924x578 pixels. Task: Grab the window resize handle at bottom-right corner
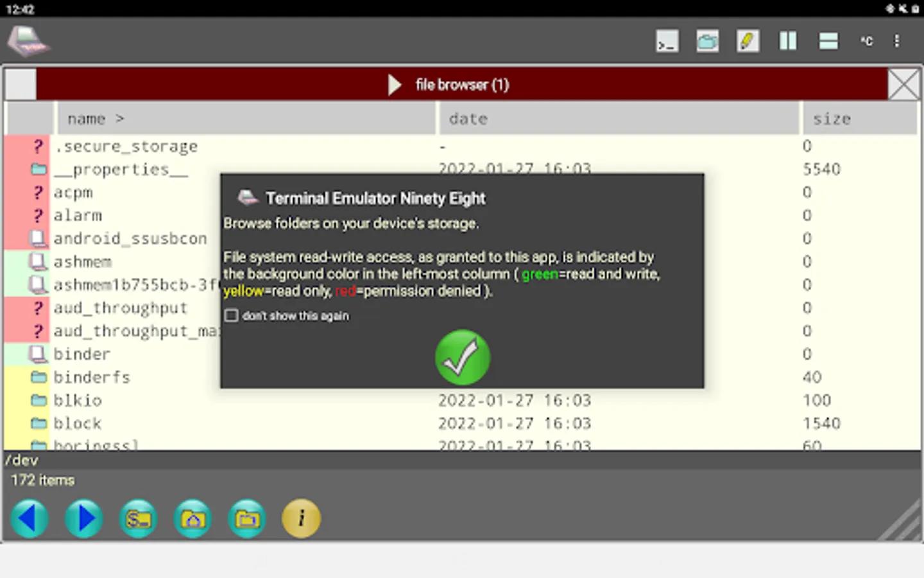pyautogui.click(x=900, y=520)
